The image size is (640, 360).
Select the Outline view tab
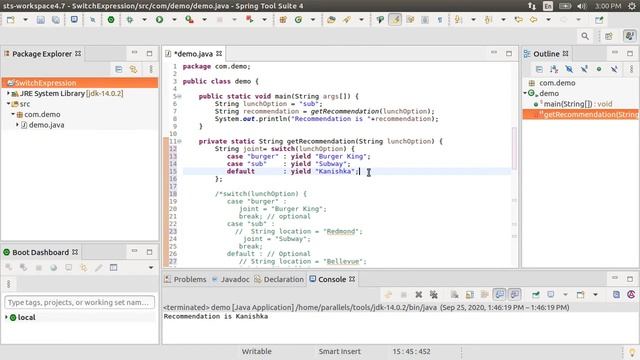pyautogui.click(x=546, y=54)
